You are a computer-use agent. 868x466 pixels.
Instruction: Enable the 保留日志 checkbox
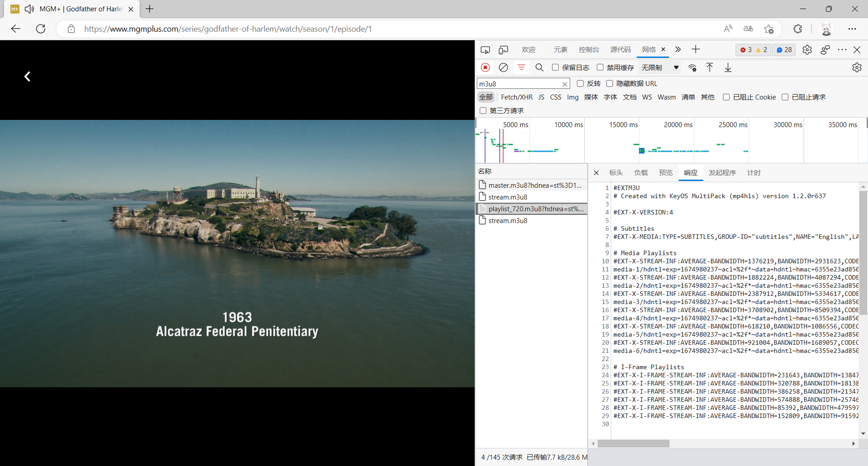click(x=555, y=67)
